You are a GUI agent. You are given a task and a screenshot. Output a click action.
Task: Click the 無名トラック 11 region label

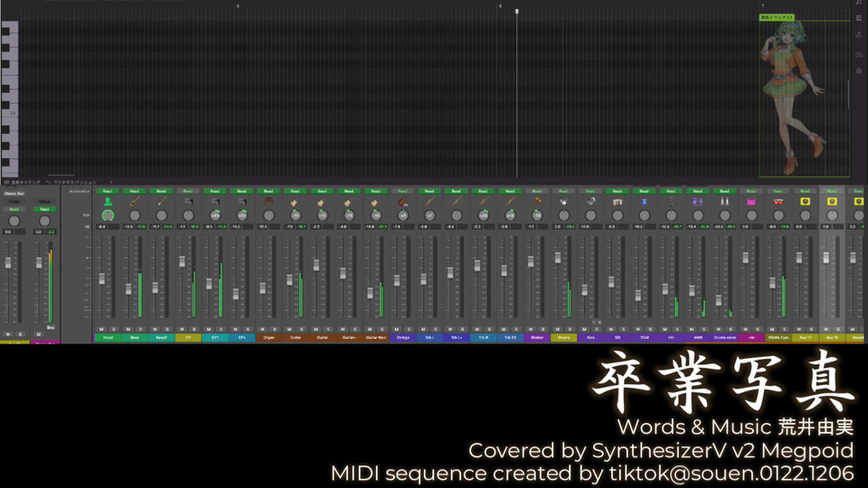[x=777, y=17]
